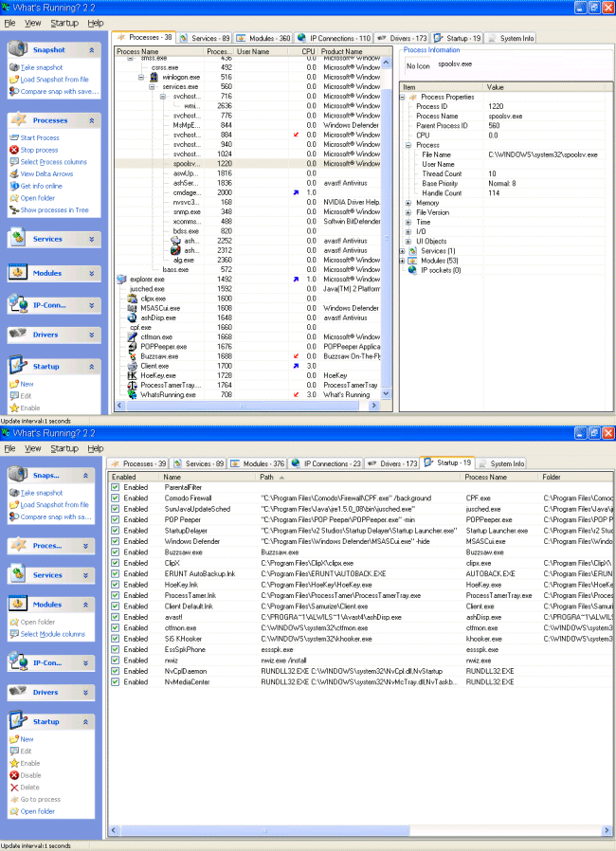Open File menu in bottom window
616x851 pixels.
tap(9, 448)
